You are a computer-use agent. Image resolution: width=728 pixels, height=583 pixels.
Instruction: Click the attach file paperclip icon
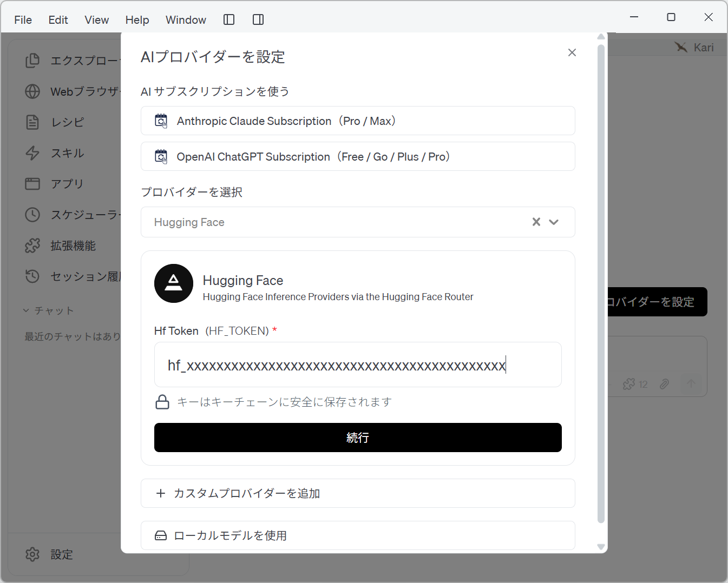point(665,384)
